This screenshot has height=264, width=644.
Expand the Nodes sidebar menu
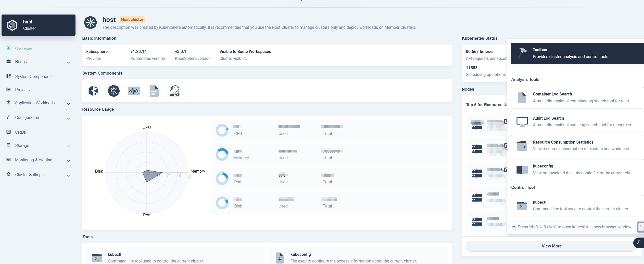point(68,62)
